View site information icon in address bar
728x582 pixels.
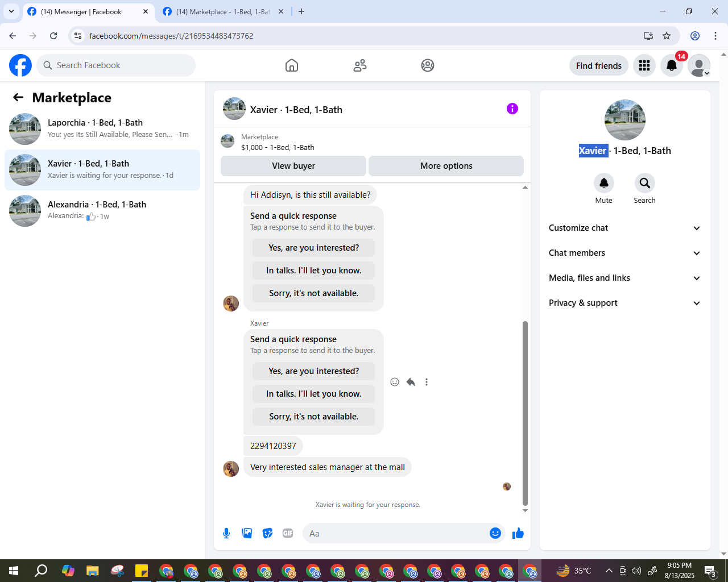(x=78, y=36)
